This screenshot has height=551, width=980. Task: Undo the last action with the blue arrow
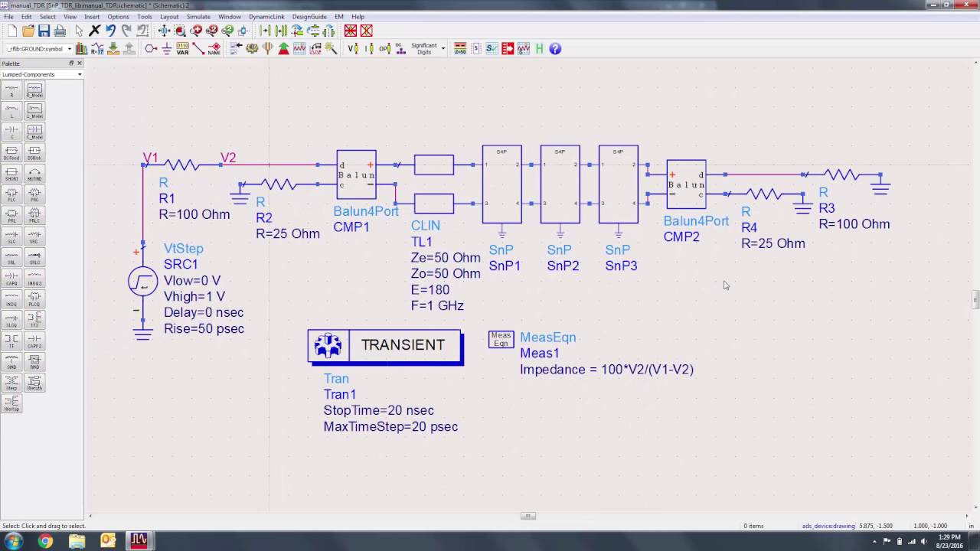point(110,31)
